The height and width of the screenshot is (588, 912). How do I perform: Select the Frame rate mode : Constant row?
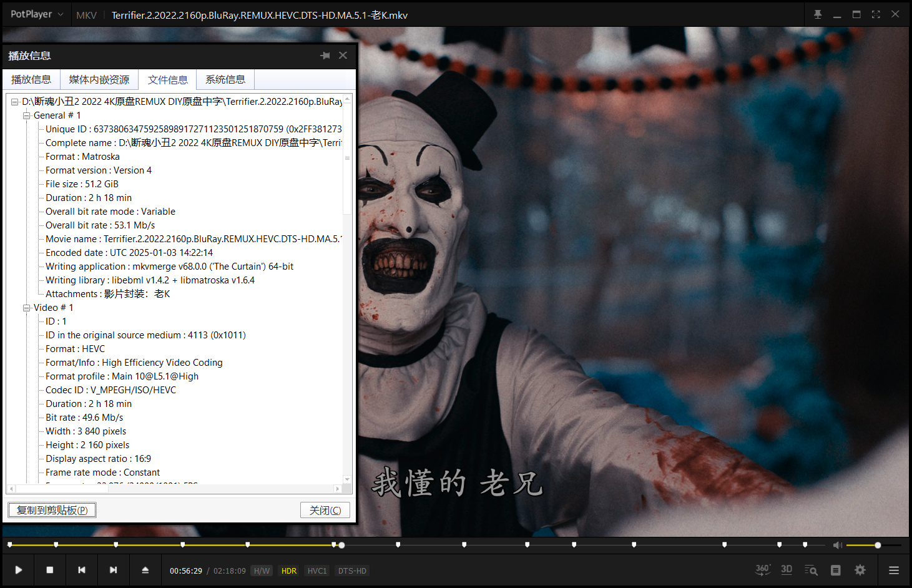tap(102, 473)
